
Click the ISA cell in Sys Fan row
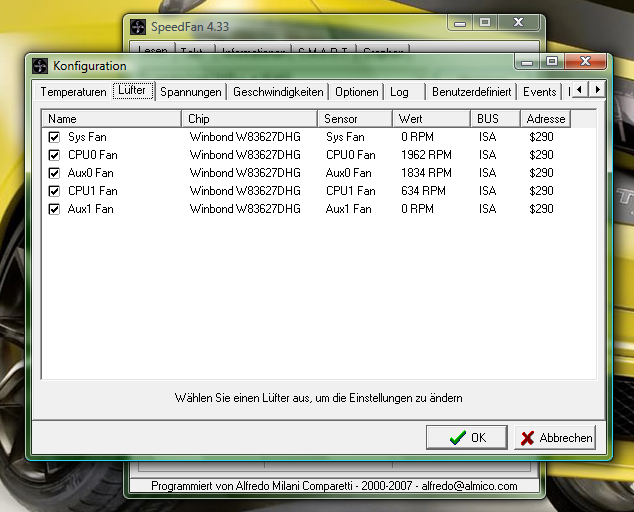[x=487, y=137]
